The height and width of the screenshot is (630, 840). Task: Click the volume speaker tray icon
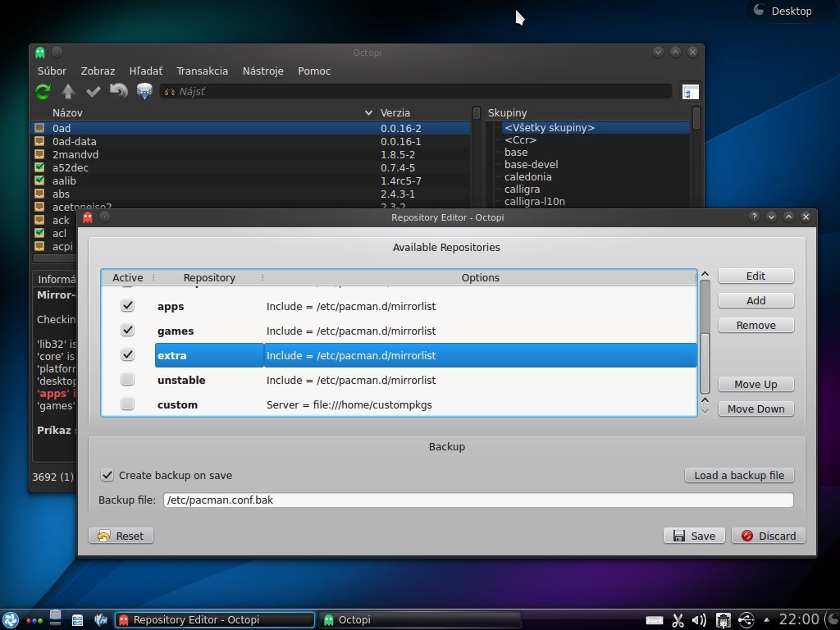tap(699, 620)
